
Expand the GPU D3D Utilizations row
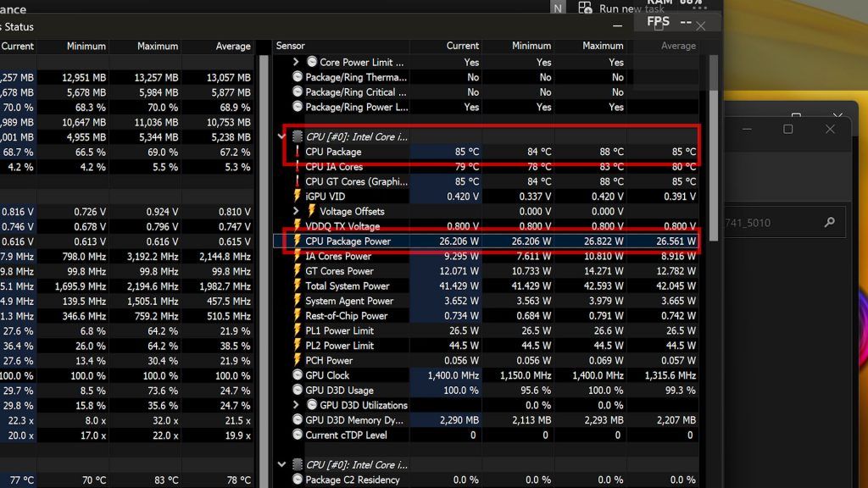tap(296, 405)
